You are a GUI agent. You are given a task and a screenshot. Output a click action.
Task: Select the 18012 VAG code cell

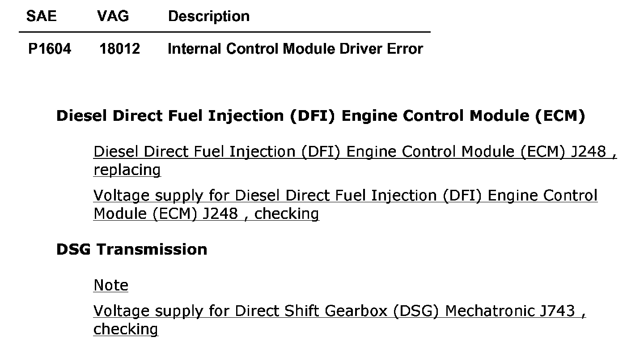(119, 49)
